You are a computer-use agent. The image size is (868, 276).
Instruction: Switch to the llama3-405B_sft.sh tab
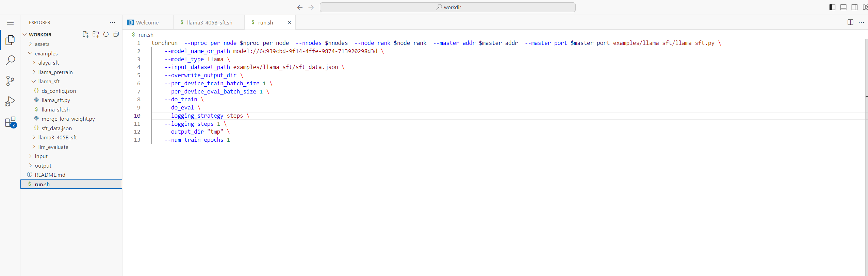point(209,22)
